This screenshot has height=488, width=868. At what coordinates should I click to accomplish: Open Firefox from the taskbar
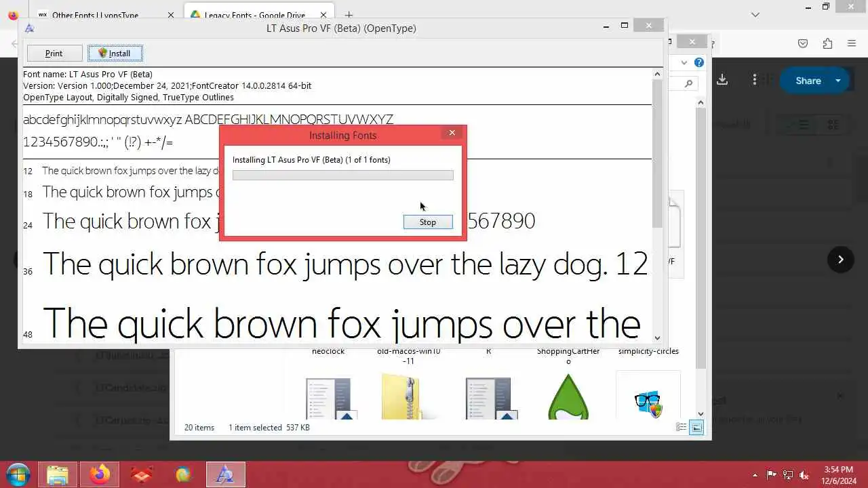tap(99, 474)
